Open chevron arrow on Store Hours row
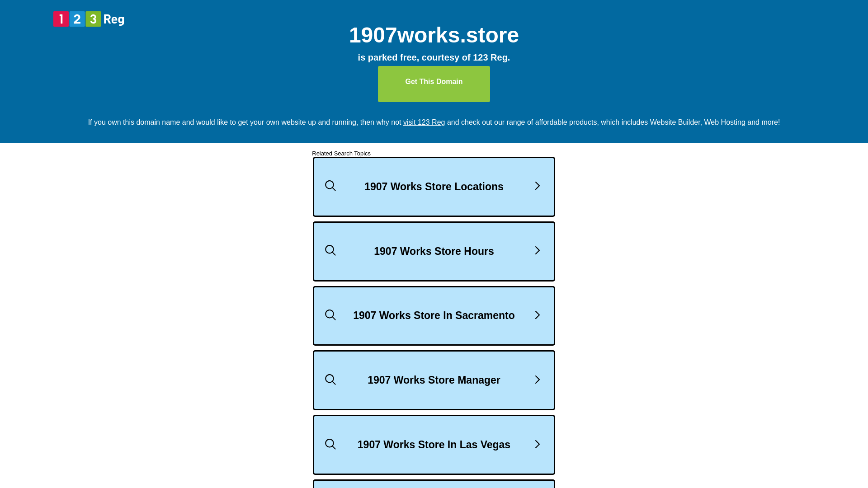The width and height of the screenshot is (868, 488). [537, 250]
